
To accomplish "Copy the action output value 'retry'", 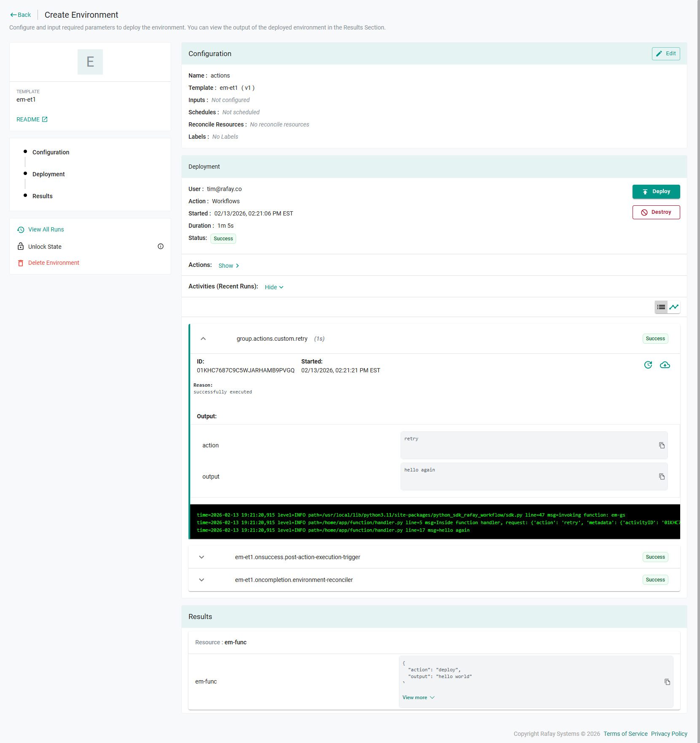I will [x=662, y=445].
